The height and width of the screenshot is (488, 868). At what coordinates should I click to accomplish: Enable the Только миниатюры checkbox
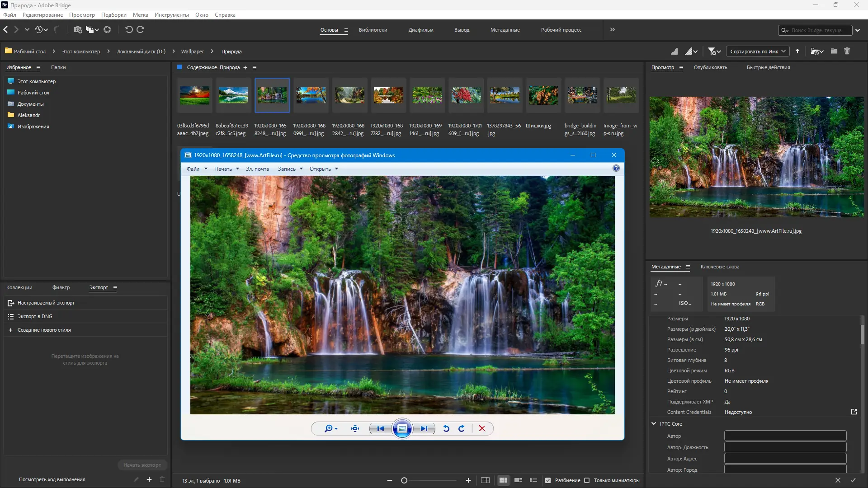pyautogui.click(x=587, y=480)
